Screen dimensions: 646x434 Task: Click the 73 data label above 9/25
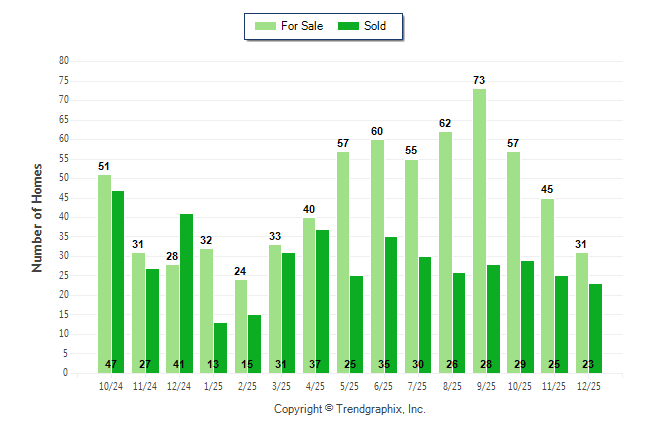(480, 80)
